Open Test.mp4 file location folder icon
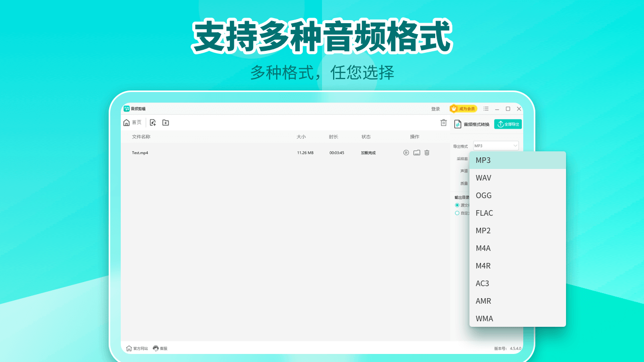This screenshot has width=644, height=362. (x=417, y=153)
